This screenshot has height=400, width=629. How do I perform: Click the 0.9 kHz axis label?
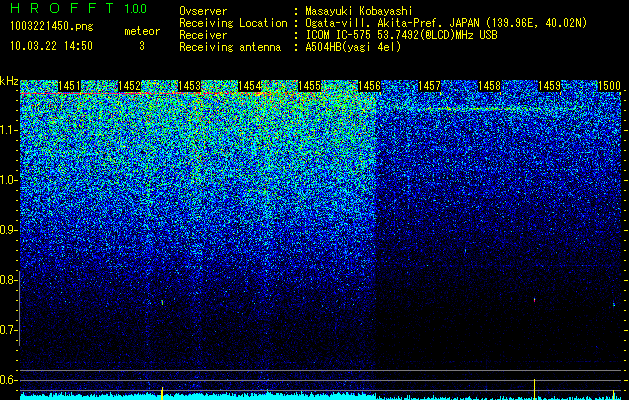(x=8, y=230)
